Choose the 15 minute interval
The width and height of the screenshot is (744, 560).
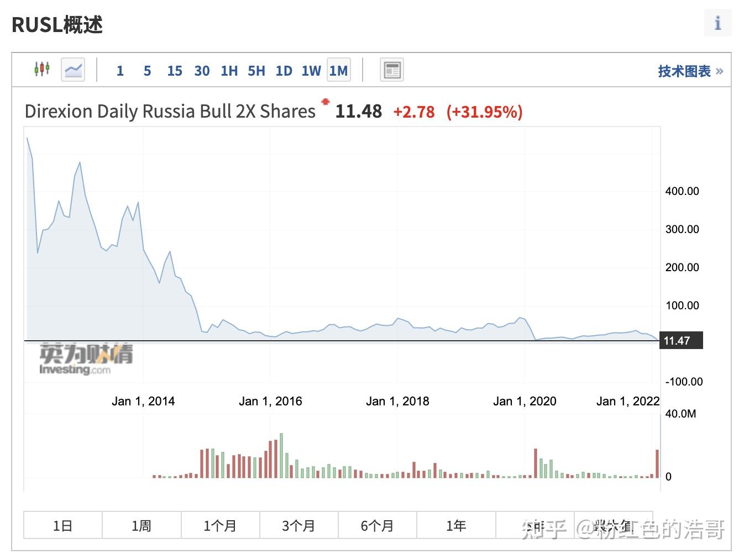(x=175, y=71)
